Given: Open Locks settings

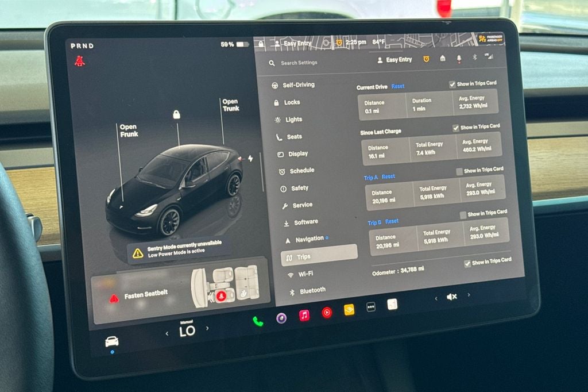Looking at the screenshot, I should coord(287,102).
